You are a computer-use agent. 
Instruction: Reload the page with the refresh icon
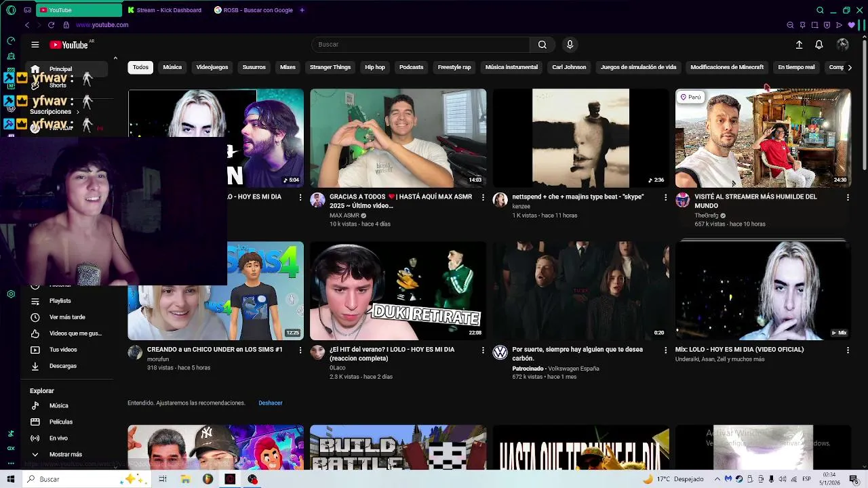click(x=51, y=25)
